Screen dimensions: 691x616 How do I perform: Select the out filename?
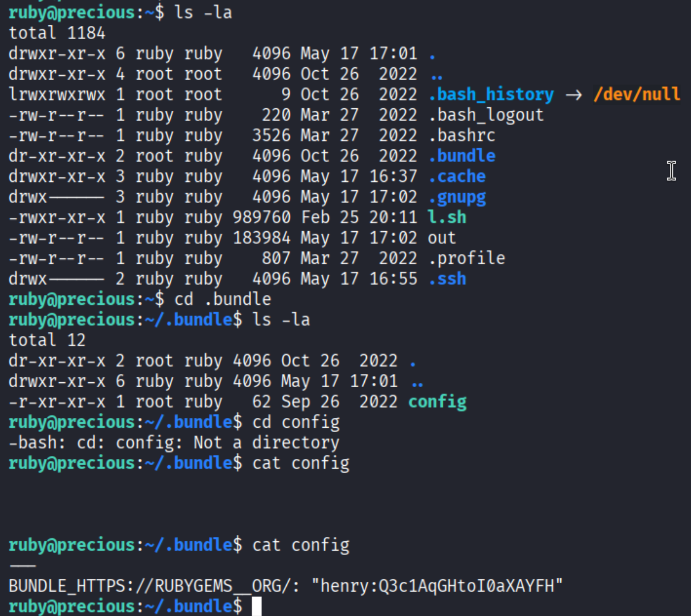(x=442, y=238)
